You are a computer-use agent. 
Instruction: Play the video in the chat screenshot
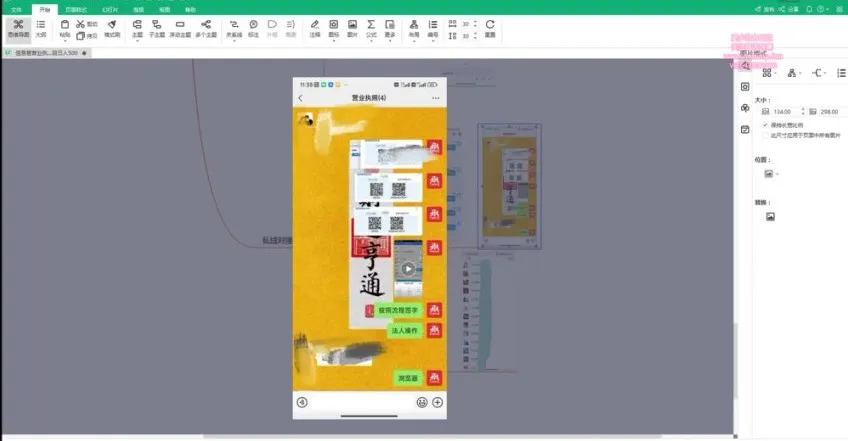[x=408, y=268]
